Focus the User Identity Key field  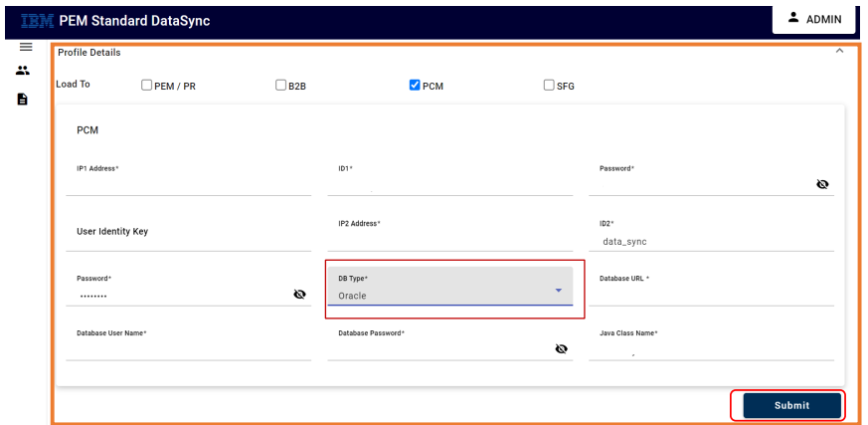click(x=188, y=235)
